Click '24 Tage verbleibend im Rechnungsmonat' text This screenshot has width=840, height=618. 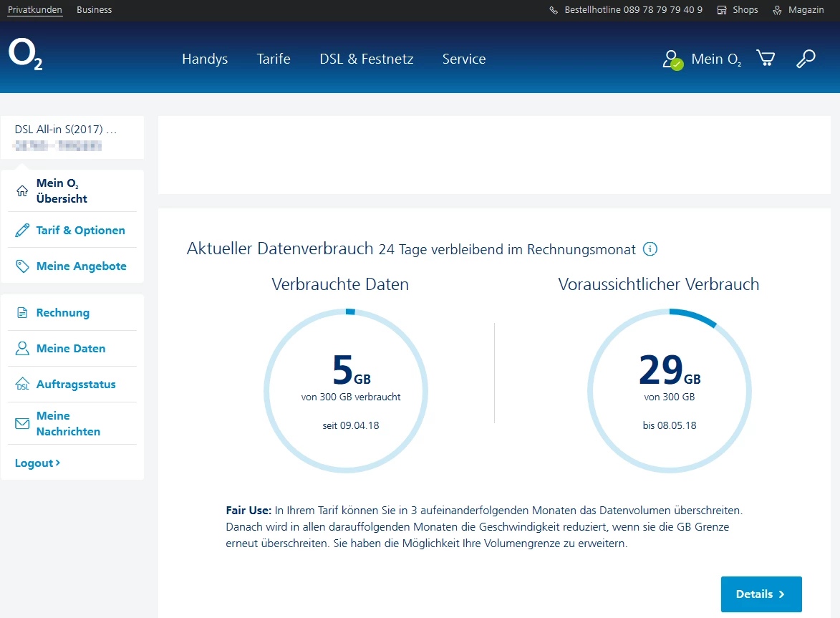(507, 249)
